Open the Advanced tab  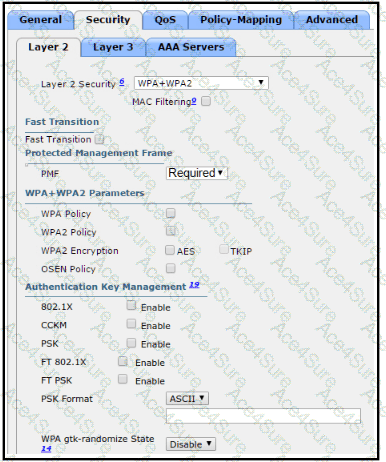[x=332, y=20]
